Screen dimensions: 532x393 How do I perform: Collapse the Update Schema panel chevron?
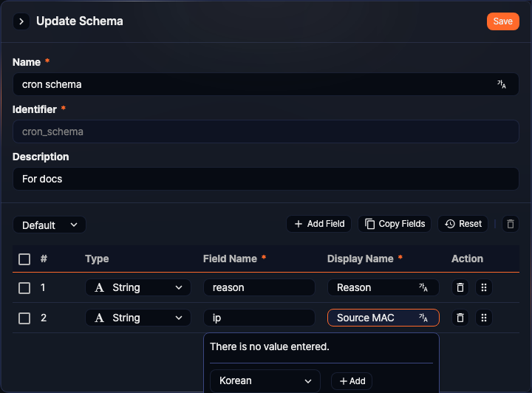point(21,21)
